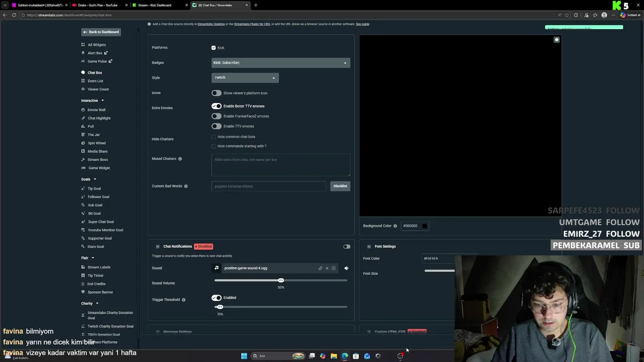This screenshot has height=362, width=644.
Task: Open the Stream Boss hammer icon
Action: pyautogui.click(x=83, y=159)
